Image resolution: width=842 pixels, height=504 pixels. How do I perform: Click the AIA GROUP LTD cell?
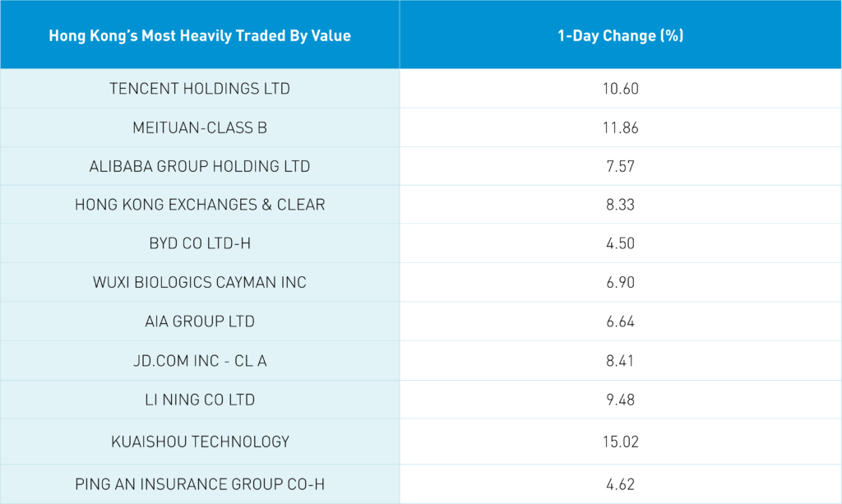[x=200, y=321]
